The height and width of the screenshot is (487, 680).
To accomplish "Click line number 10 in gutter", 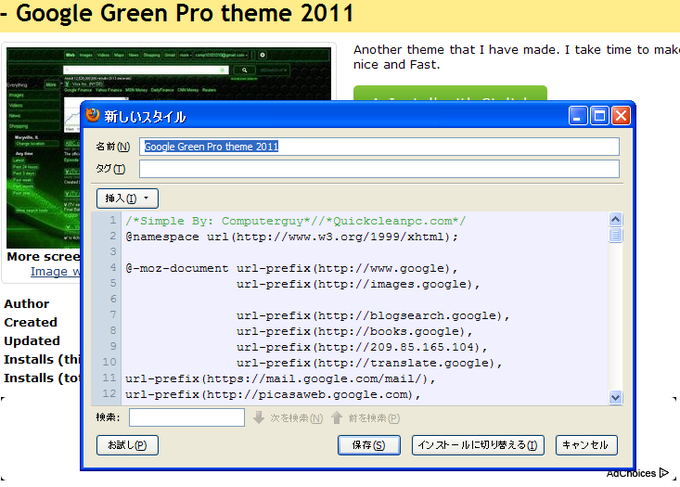I will click(109, 362).
